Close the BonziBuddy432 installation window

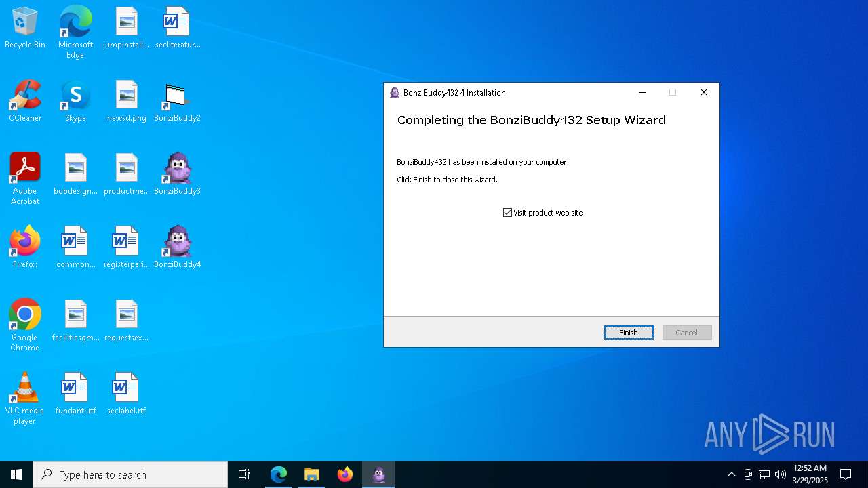pos(704,93)
